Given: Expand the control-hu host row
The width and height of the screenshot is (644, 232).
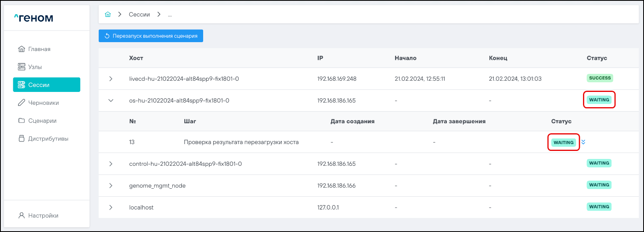Looking at the screenshot, I should [x=111, y=164].
